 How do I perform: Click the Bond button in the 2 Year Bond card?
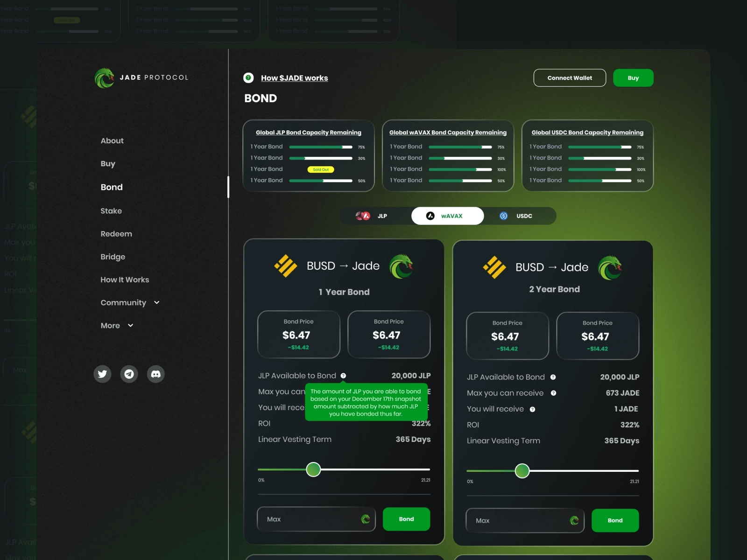(x=615, y=520)
